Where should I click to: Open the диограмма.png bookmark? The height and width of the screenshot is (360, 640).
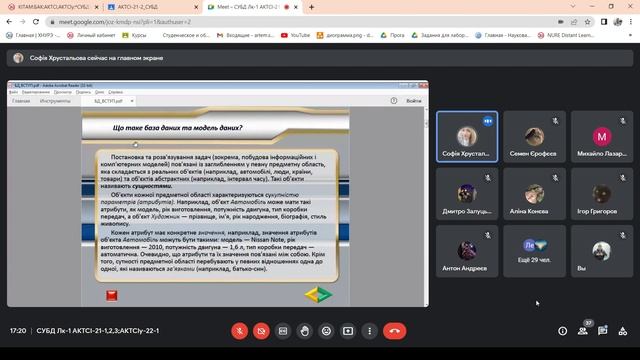(x=345, y=36)
